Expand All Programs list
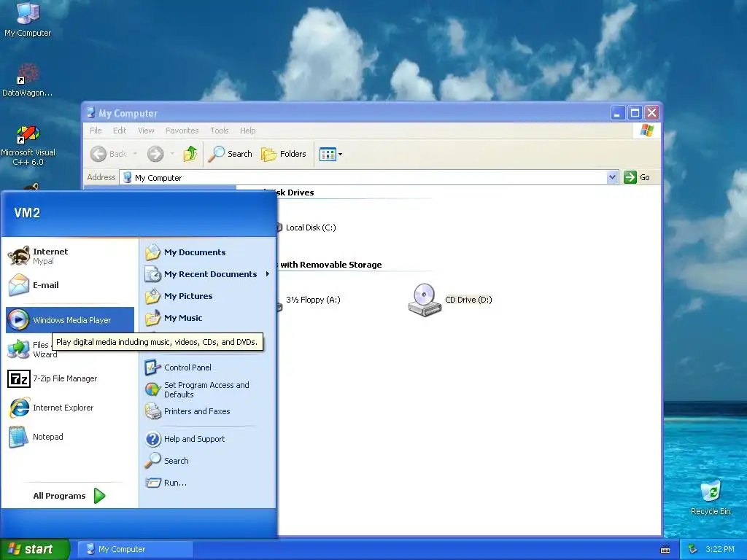 [x=69, y=496]
